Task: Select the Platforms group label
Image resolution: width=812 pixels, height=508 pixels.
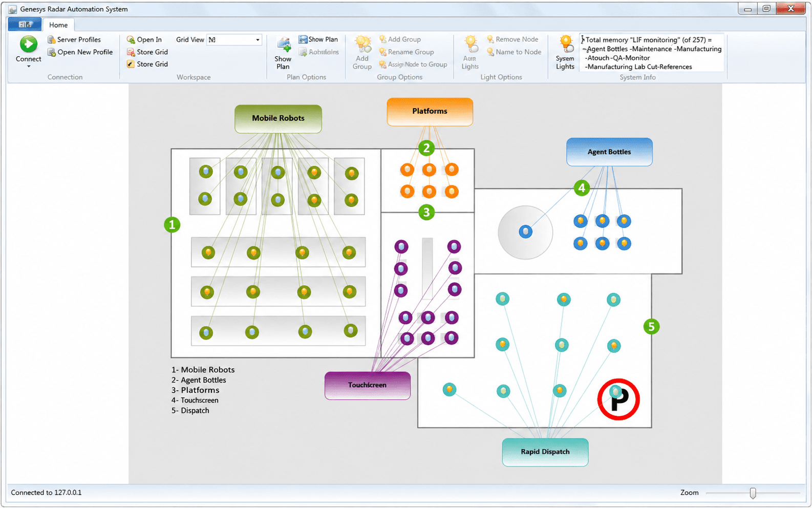Action: tap(430, 111)
